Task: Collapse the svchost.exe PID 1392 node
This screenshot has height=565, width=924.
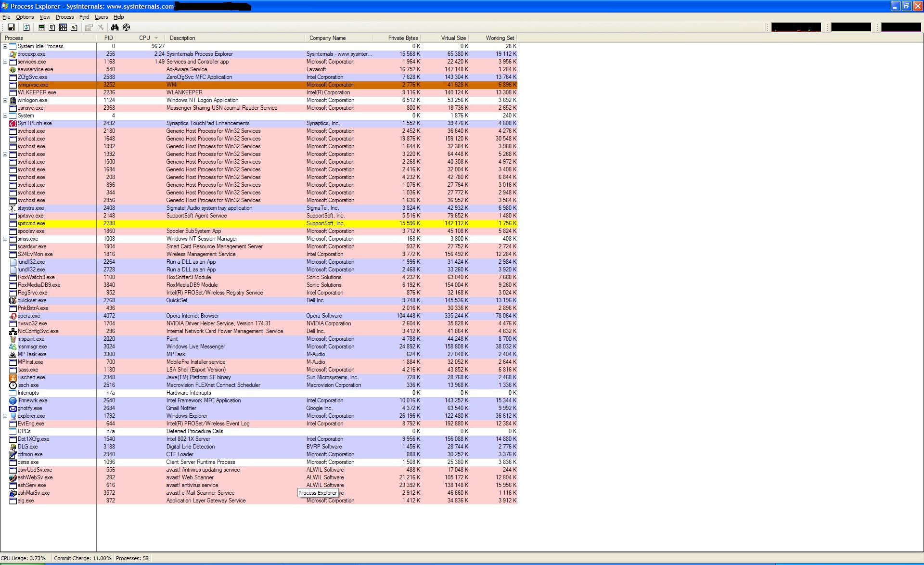Action: (5, 154)
